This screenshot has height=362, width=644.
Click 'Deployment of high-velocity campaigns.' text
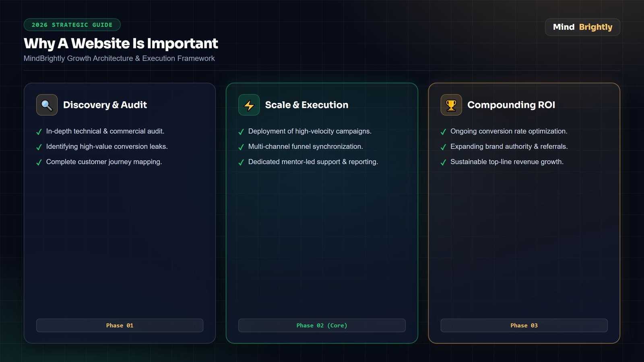(310, 131)
